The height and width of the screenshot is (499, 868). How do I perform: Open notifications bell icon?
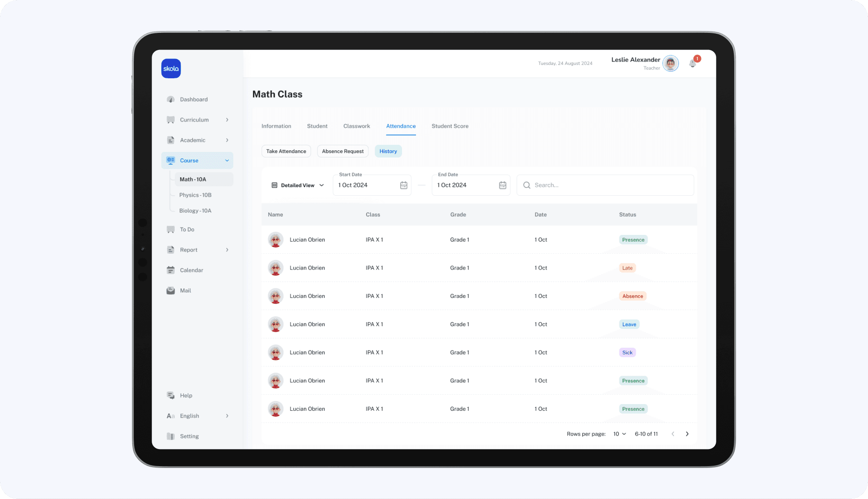click(x=692, y=63)
